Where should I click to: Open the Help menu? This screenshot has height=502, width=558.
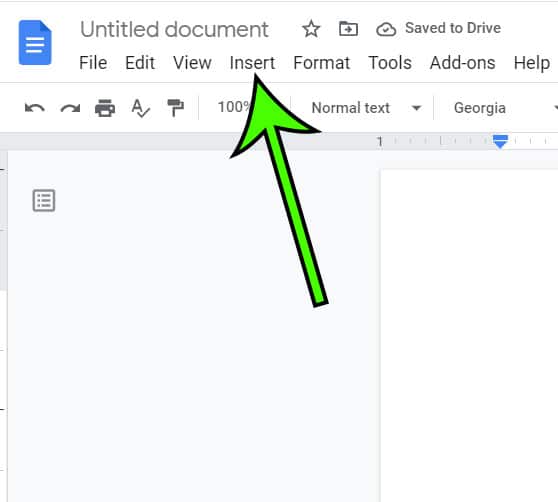[x=532, y=63]
